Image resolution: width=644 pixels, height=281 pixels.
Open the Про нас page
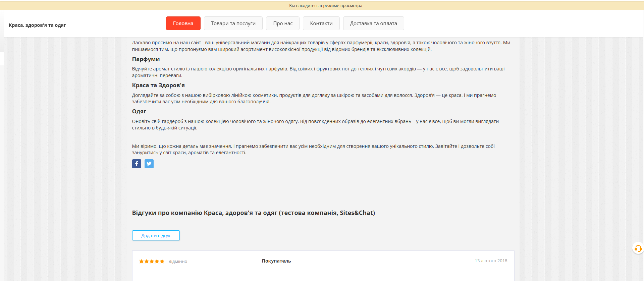(x=283, y=23)
